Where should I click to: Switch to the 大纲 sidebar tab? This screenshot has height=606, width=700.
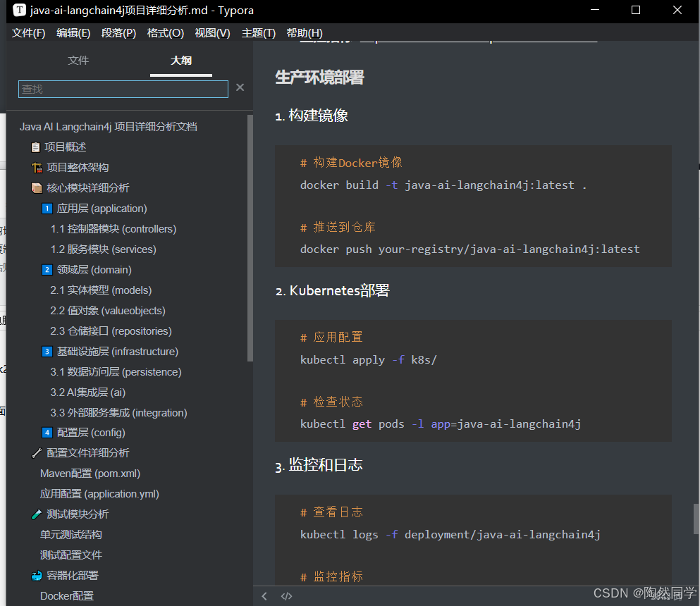click(x=180, y=60)
